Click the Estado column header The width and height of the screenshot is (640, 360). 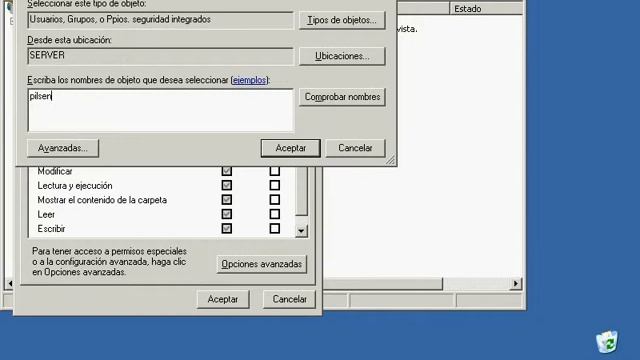pyautogui.click(x=486, y=9)
